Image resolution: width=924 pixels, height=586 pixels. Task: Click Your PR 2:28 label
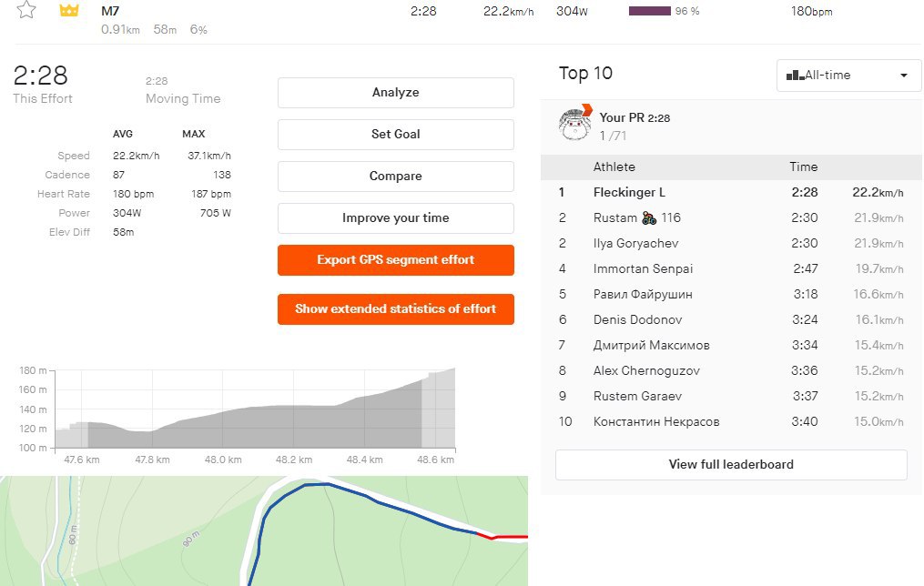635,117
